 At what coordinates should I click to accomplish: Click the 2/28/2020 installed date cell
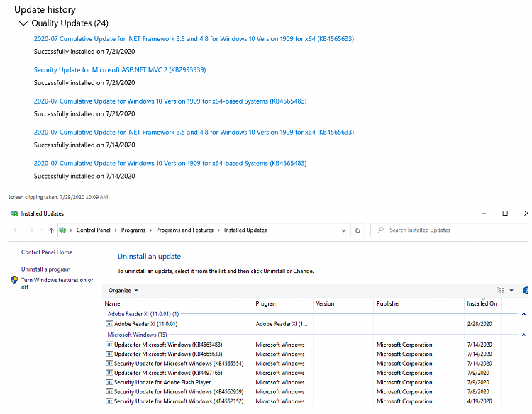click(x=480, y=324)
